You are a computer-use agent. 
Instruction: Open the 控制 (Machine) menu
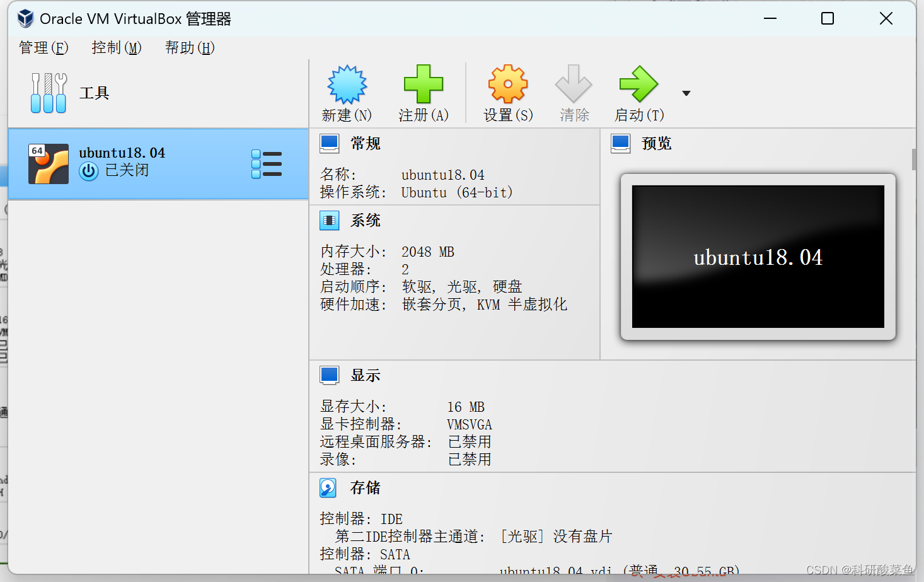click(115, 47)
